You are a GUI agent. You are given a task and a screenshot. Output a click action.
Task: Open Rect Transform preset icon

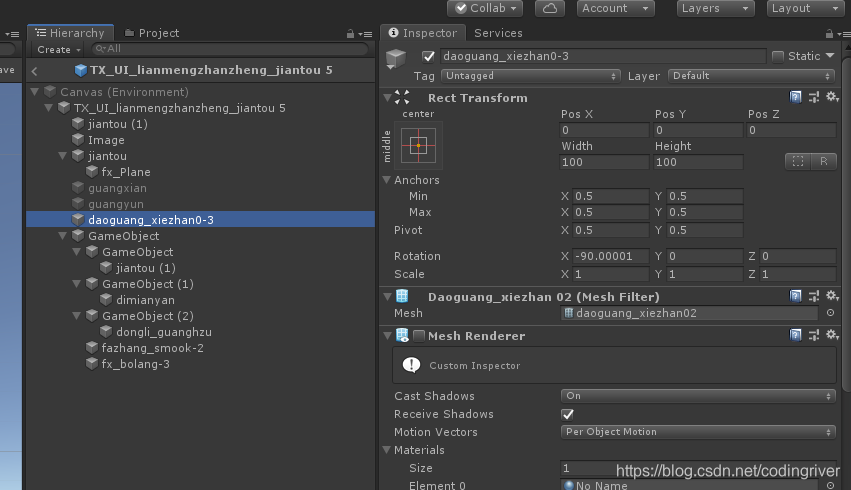pos(814,97)
